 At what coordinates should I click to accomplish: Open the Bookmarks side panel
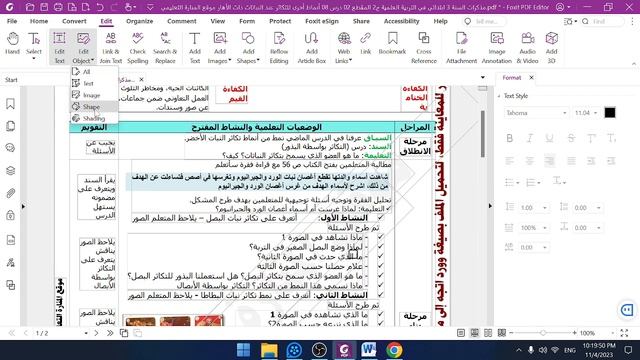point(11,104)
